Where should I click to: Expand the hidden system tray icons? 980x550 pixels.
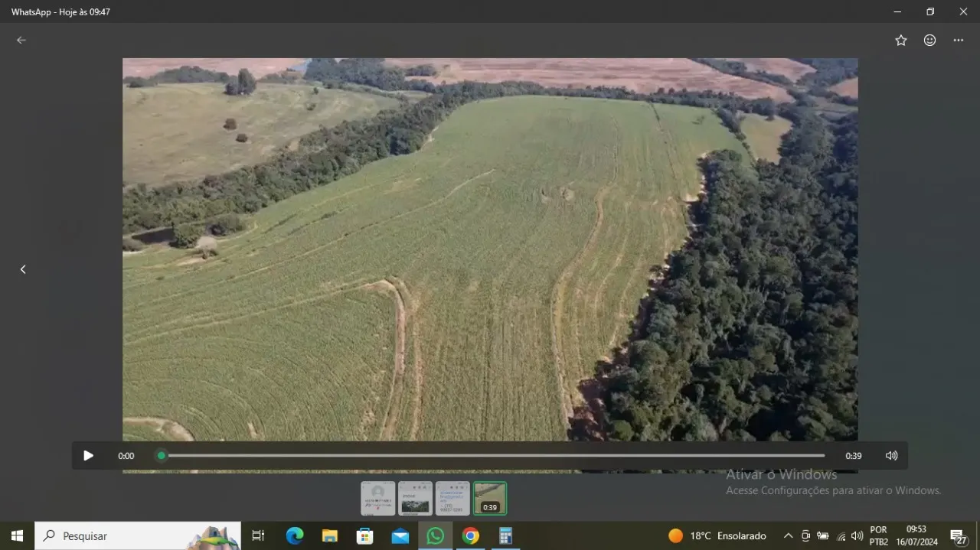[x=788, y=536]
